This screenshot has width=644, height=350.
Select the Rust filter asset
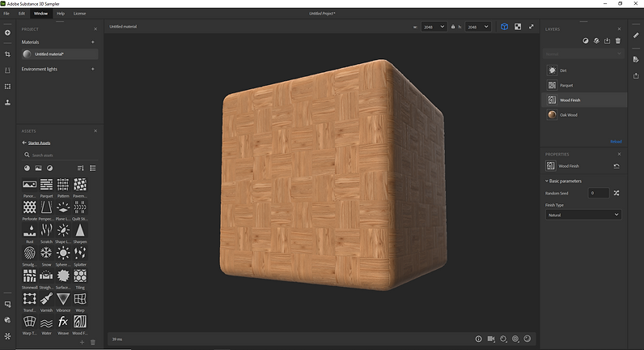(30, 230)
